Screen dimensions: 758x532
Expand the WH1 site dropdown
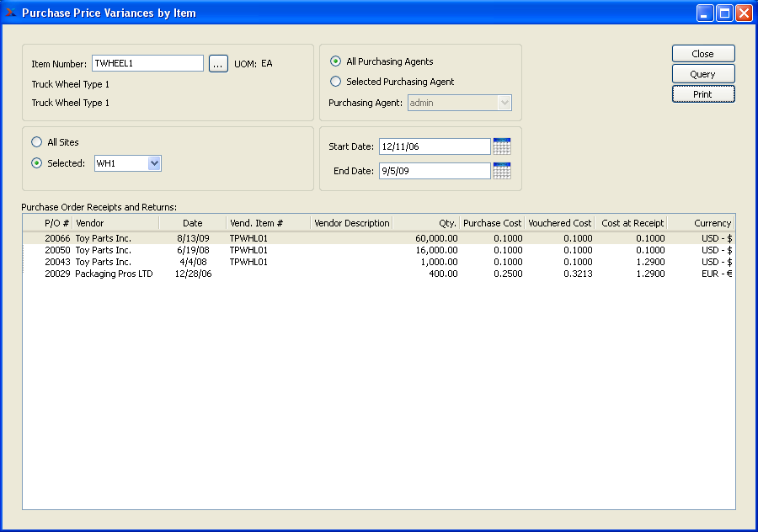[154, 163]
